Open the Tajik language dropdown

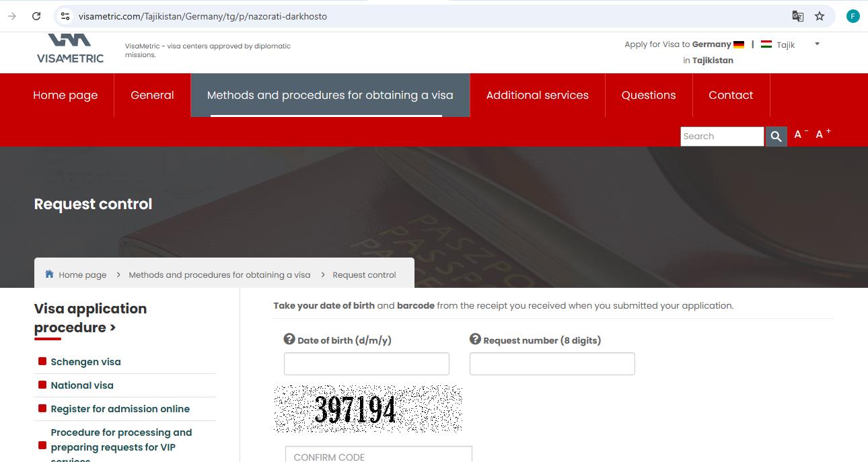(x=816, y=44)
